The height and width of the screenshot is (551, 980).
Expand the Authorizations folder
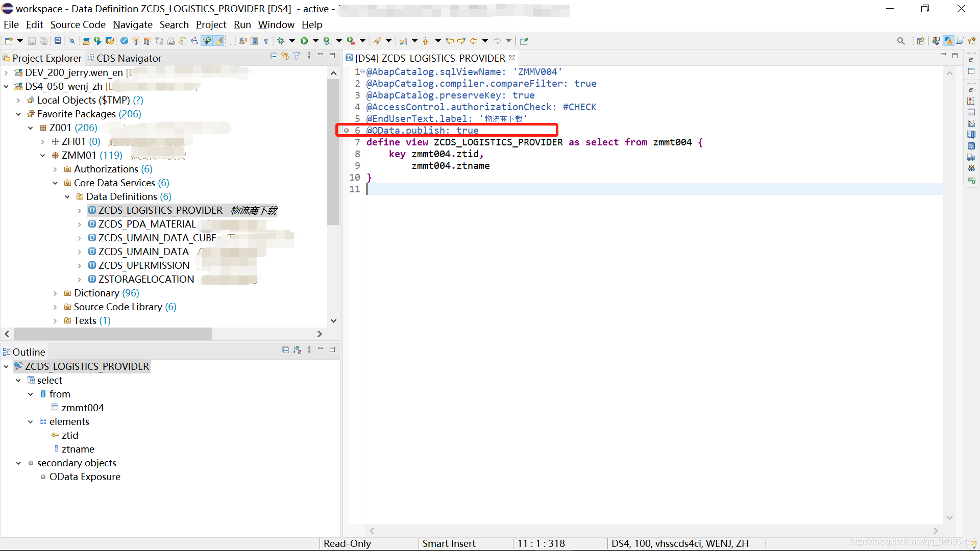(55, 169)
